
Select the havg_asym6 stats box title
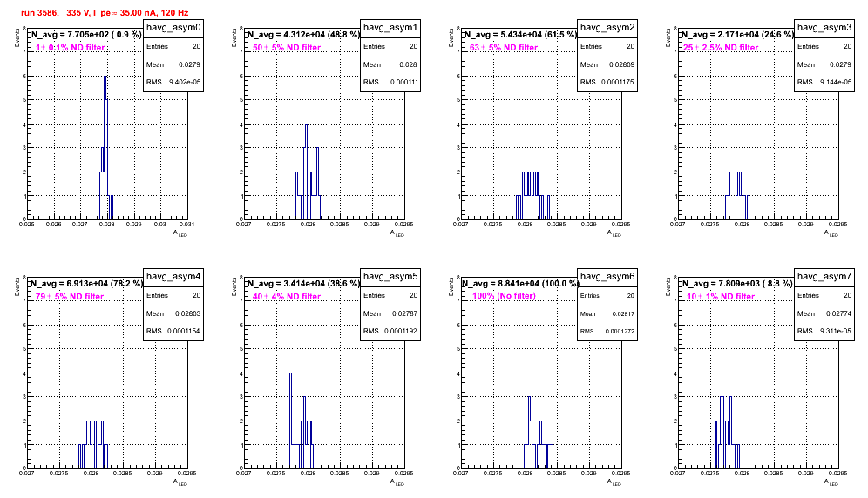tap(607, 276)
